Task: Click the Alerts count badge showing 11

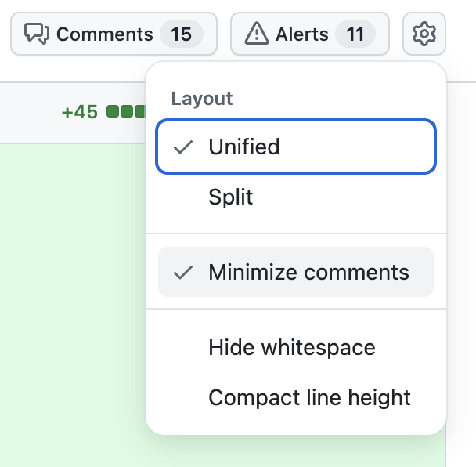Action: click(355, 34)
